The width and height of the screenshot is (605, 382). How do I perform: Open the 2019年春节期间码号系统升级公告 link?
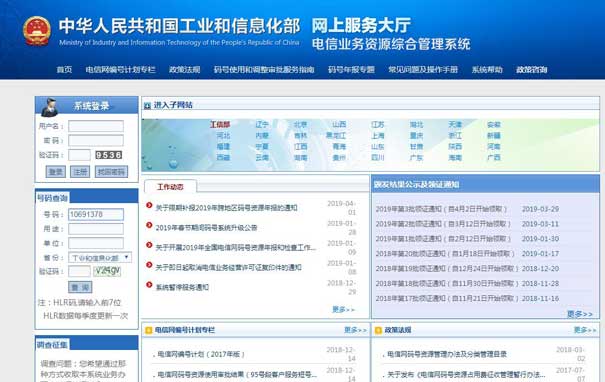[x=206, y=228]
